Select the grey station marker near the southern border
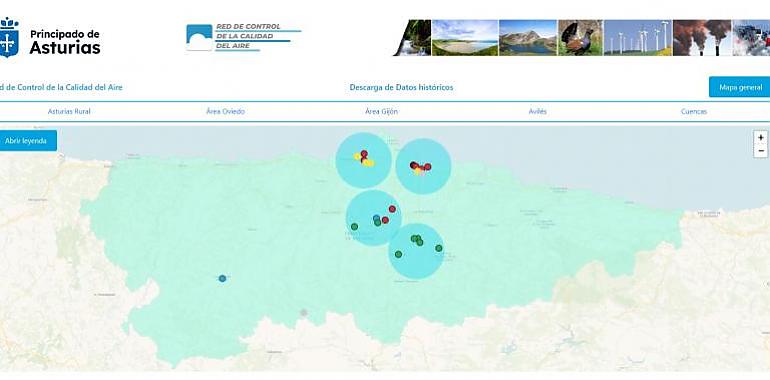 pyautogui.click(x=304, y=312)
